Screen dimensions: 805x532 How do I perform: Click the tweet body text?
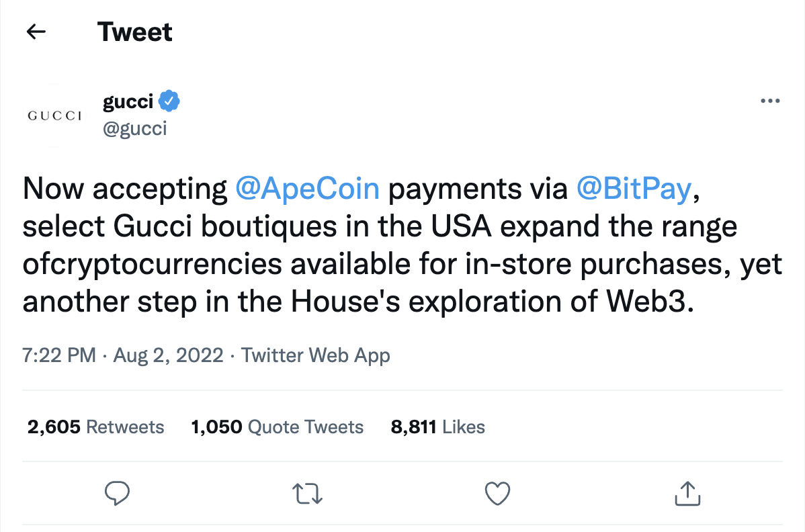402,245
